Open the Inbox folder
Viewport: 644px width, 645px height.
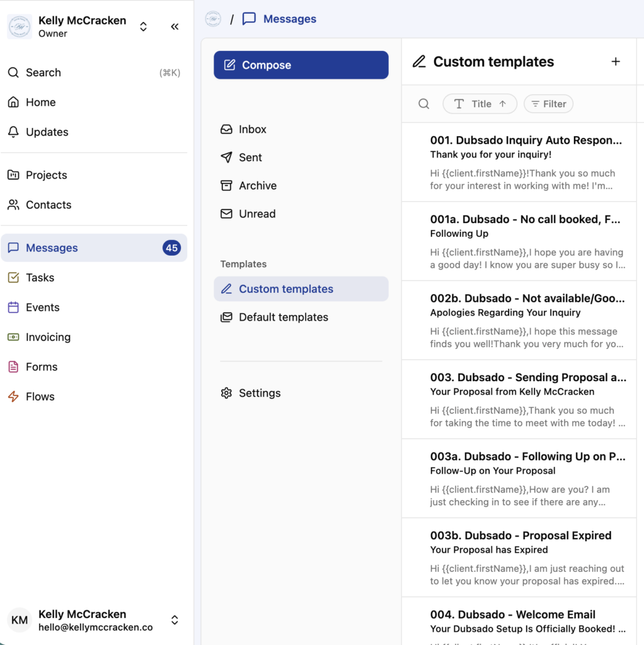click(252, 129)
